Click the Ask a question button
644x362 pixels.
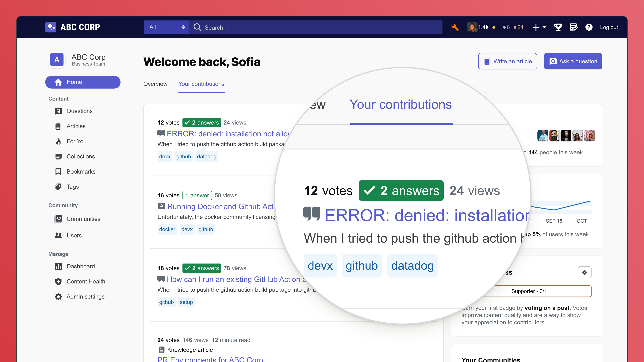[573, 61]
